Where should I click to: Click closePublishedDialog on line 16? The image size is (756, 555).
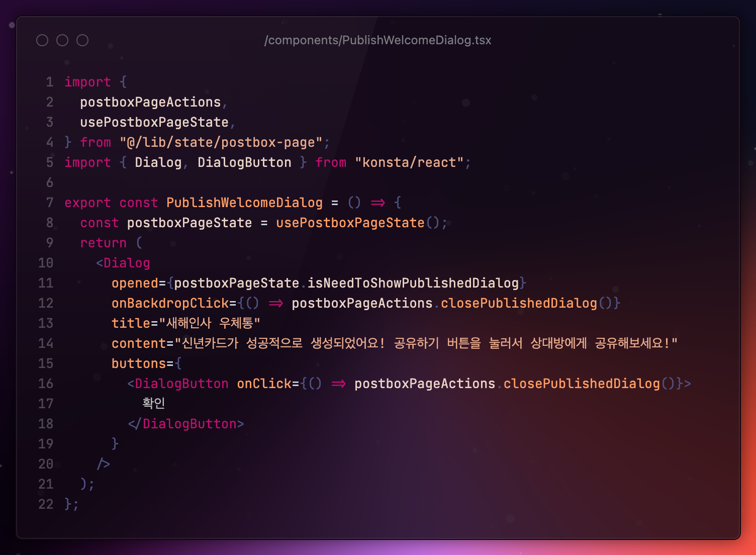[x=582, y=384]
